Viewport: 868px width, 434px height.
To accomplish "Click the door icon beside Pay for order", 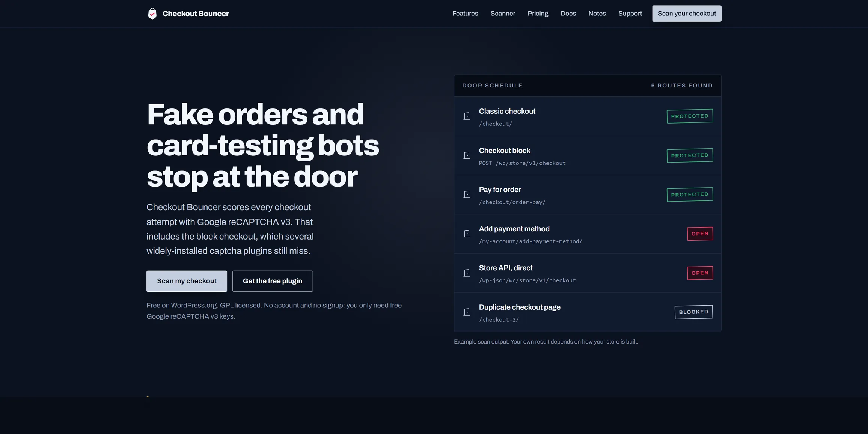I will [467, 194].
